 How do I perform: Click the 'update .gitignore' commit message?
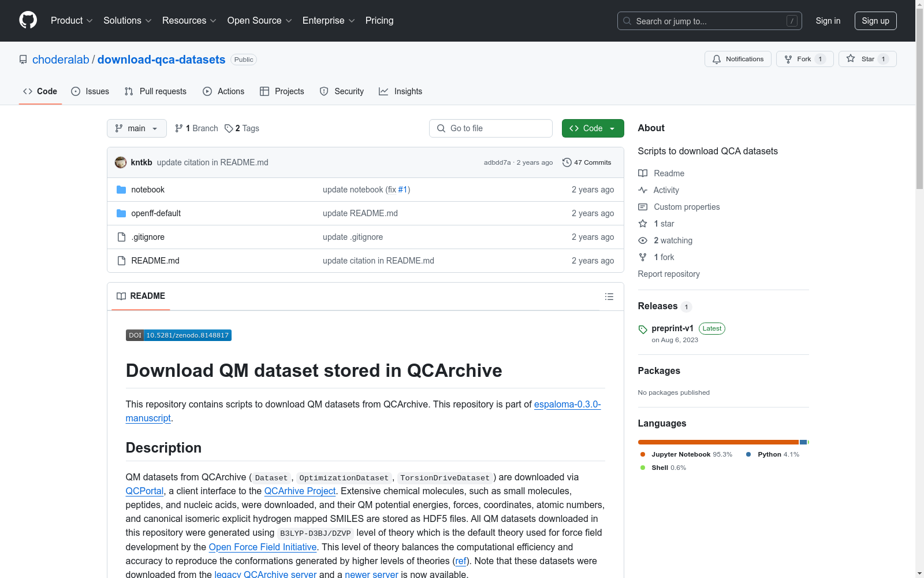tap(353, 237)
